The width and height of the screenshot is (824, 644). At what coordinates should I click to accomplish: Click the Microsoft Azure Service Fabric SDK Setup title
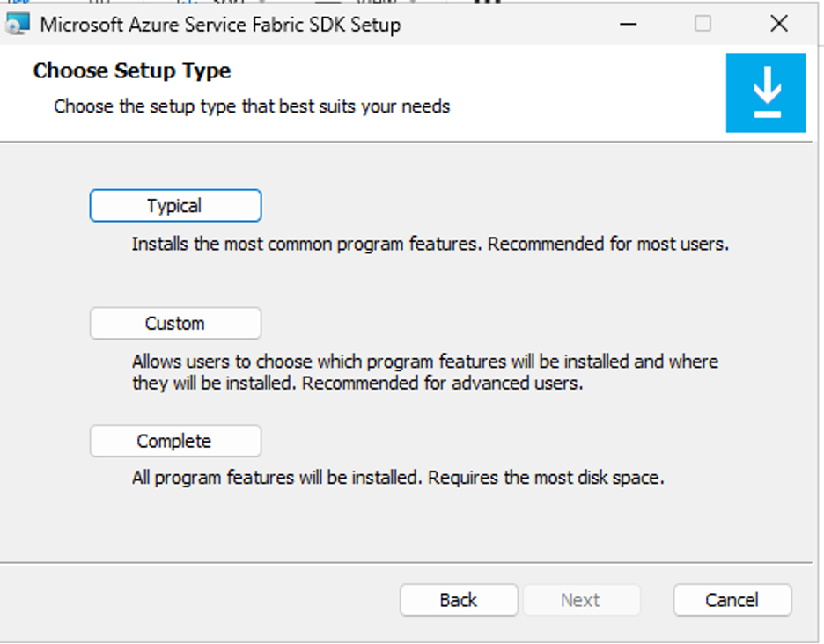click(221, 25)
